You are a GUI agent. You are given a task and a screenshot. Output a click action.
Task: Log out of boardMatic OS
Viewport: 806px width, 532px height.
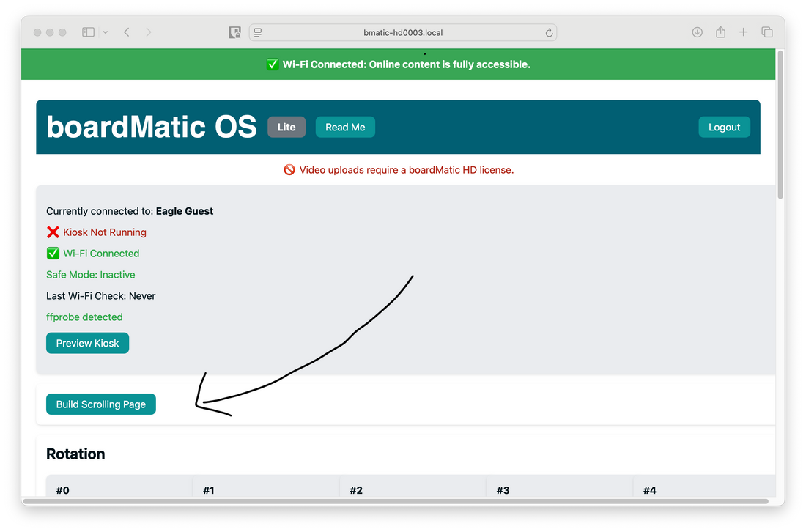coord(724,127)
